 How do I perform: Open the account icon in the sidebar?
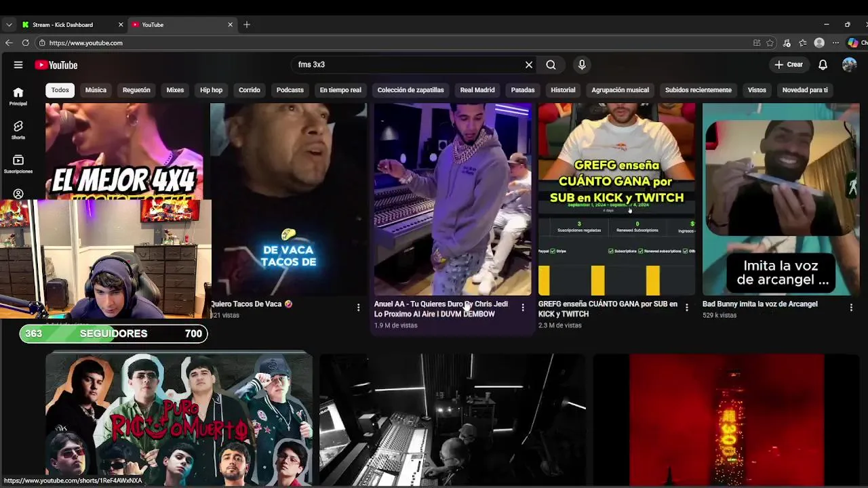[x=18, y=194]
